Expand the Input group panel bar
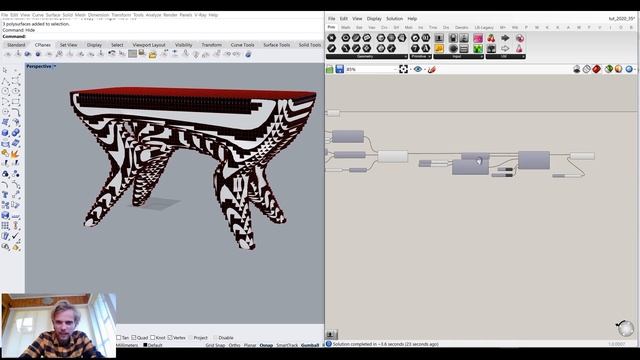This screenshot has width=640, height=360. tap(458, 57)
